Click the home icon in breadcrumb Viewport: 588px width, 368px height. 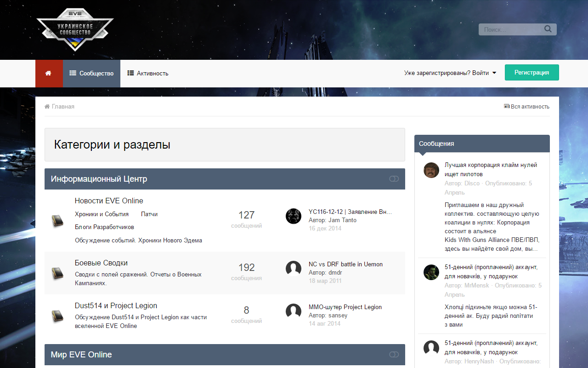point(47,107)
